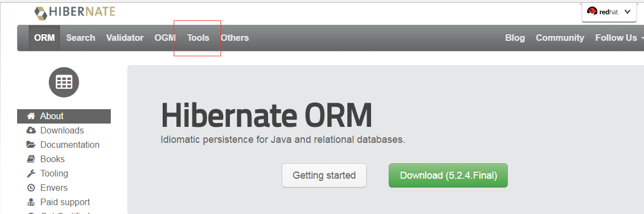Screen dimensions: 644x214
Task: Select the Validator navigation tab
Action: [x=125, y=38]
